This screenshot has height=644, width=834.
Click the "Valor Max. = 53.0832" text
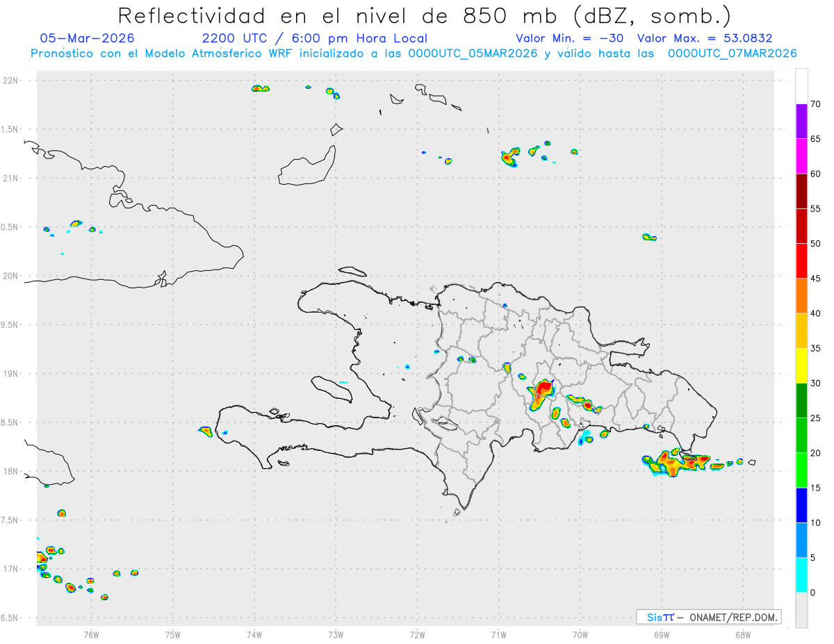(705, 38)
